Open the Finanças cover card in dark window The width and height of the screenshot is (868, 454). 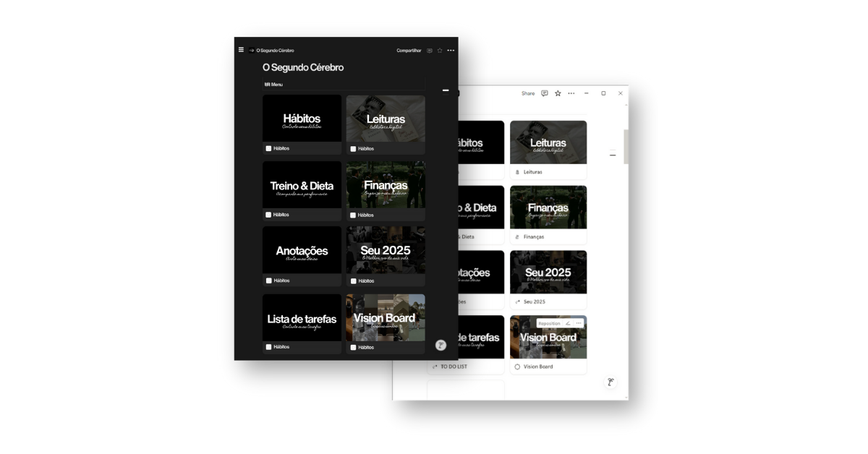386,185
